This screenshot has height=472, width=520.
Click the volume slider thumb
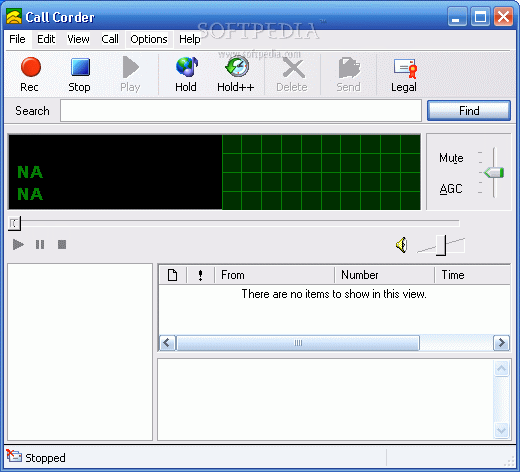click(x=441, y=246)
